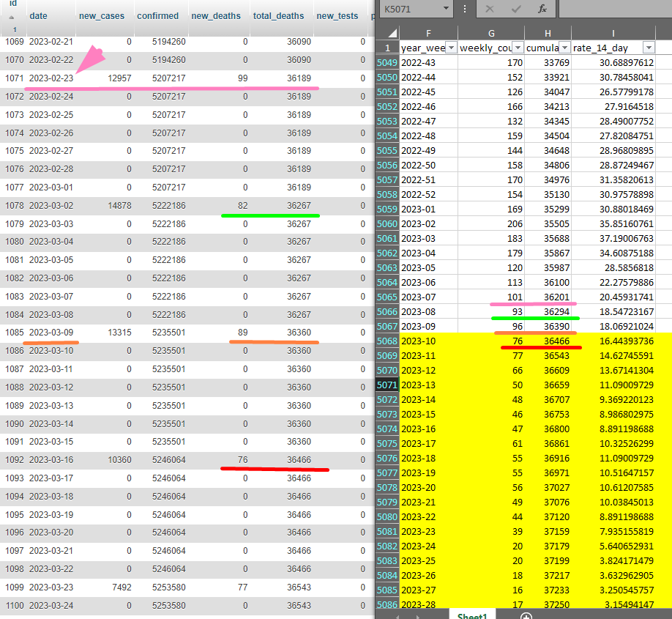Select Excel column I header
This screenshot has height=619, width=672.
(613, 34)
